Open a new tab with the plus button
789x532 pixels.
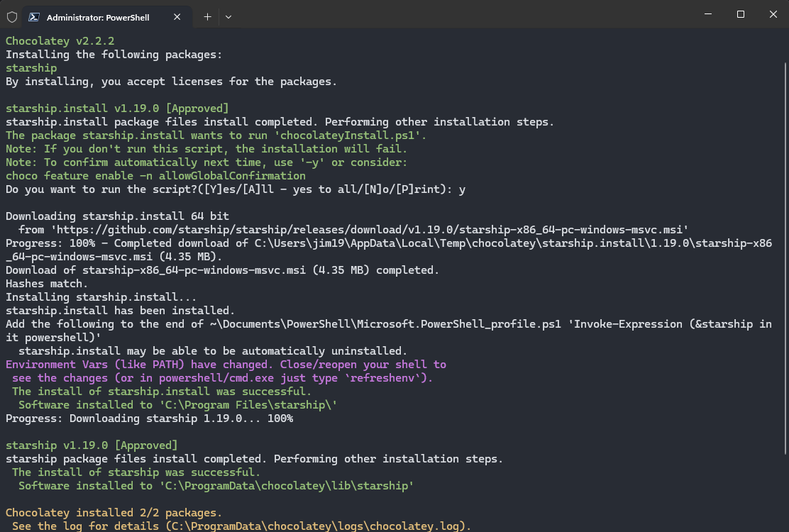point(207,17)
